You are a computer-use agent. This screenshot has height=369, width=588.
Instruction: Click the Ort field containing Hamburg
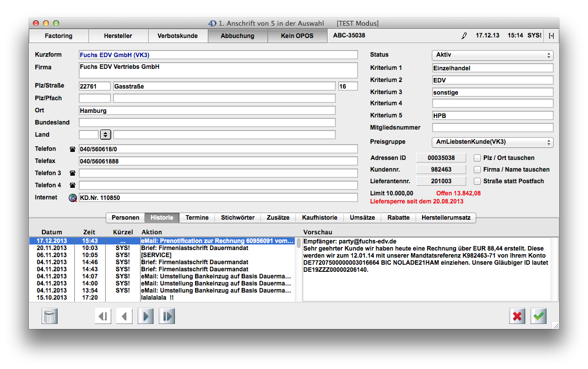207,110
